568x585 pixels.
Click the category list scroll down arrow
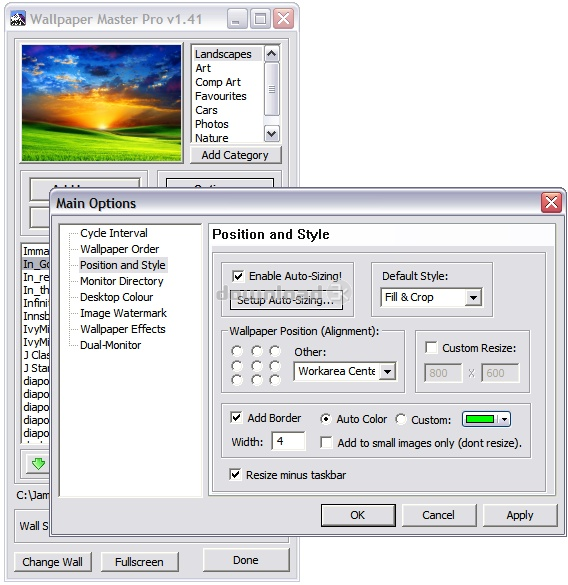[x=271, y=133]
